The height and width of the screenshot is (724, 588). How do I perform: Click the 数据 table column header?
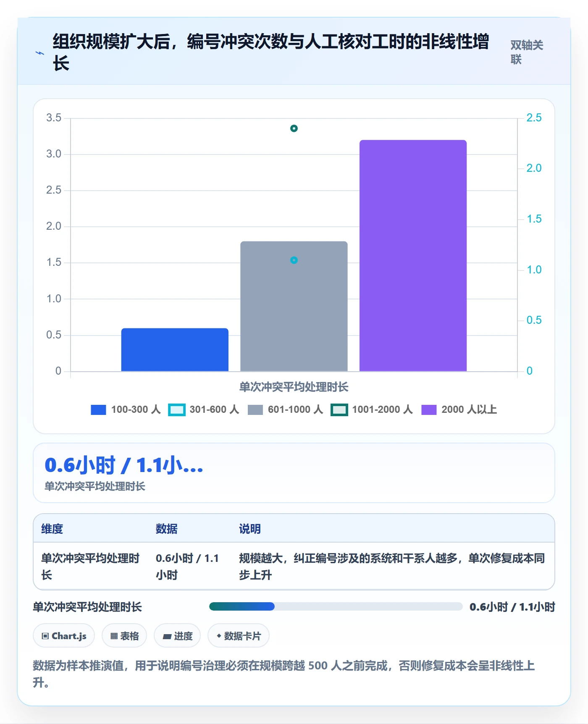(167, 529)
